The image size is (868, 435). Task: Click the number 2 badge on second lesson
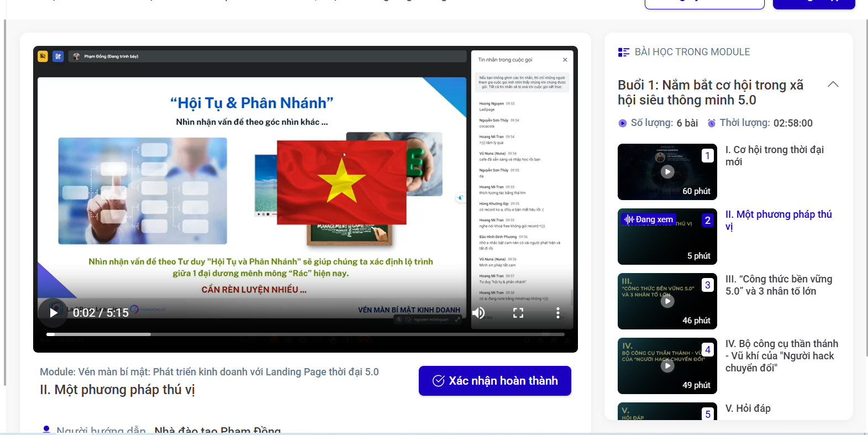[708, 221]
